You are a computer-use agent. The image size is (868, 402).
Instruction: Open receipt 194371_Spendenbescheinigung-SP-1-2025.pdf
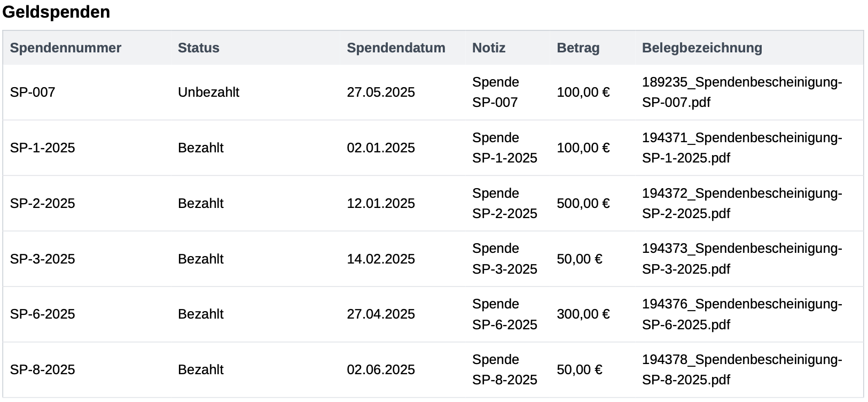tap(742, 148)
